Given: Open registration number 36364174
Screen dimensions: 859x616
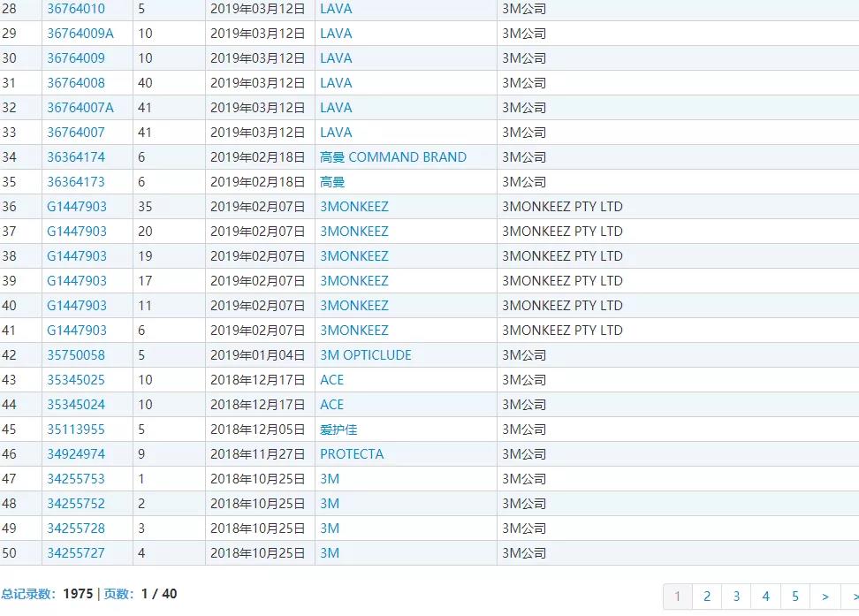Looking at the screenshot, I should point(76,157).
